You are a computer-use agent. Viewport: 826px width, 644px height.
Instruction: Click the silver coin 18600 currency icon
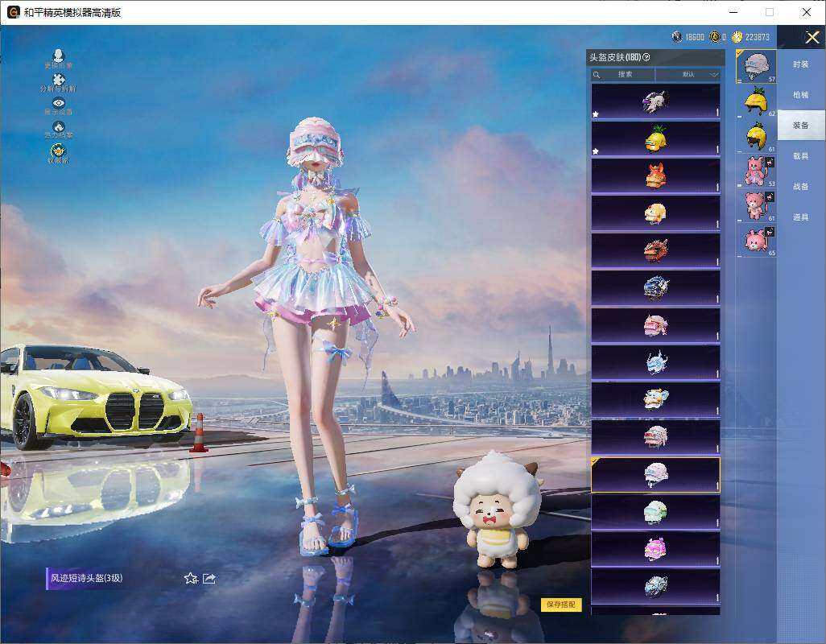pos(677,37)
